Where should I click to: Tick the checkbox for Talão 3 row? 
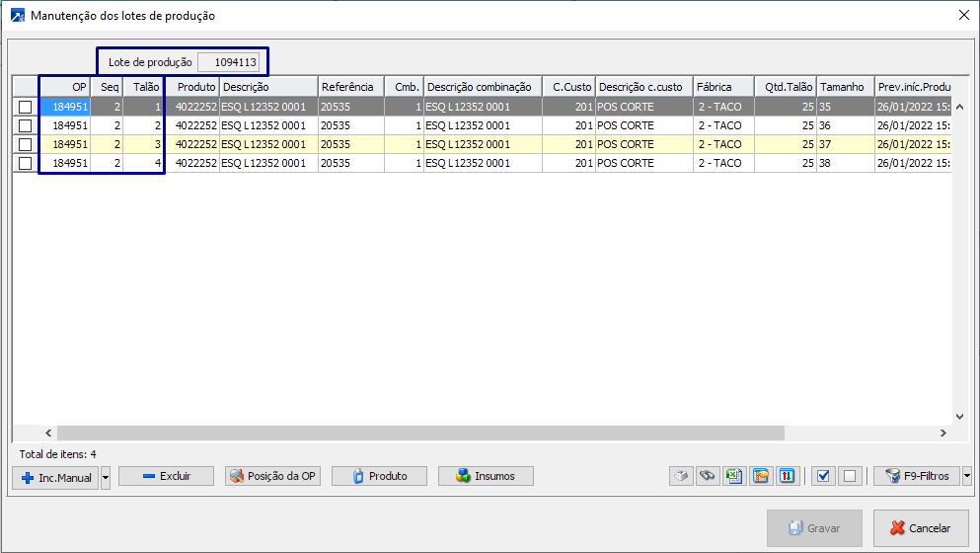25,144
